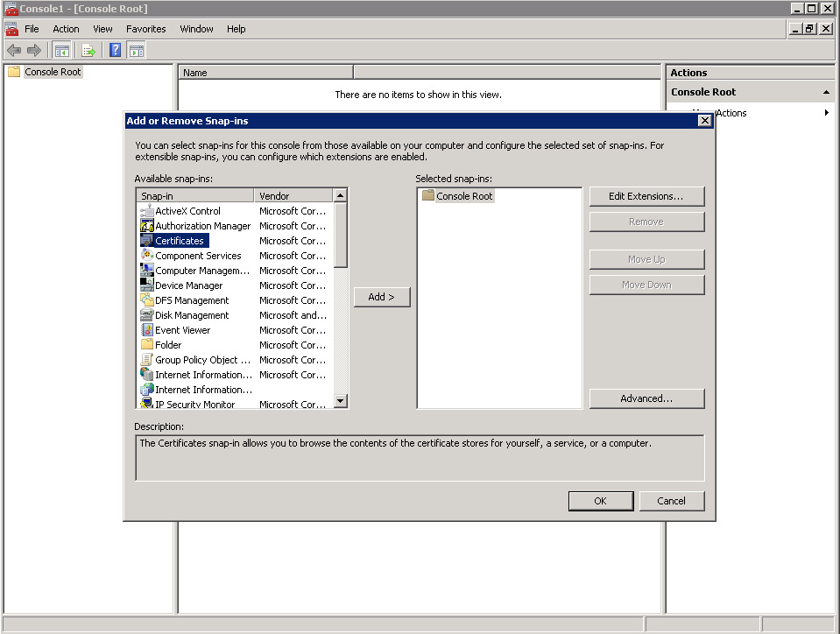This screenshot has height=634, width=840.
Task: Click the Export List toolbar icon
Action: coord(88,50)
